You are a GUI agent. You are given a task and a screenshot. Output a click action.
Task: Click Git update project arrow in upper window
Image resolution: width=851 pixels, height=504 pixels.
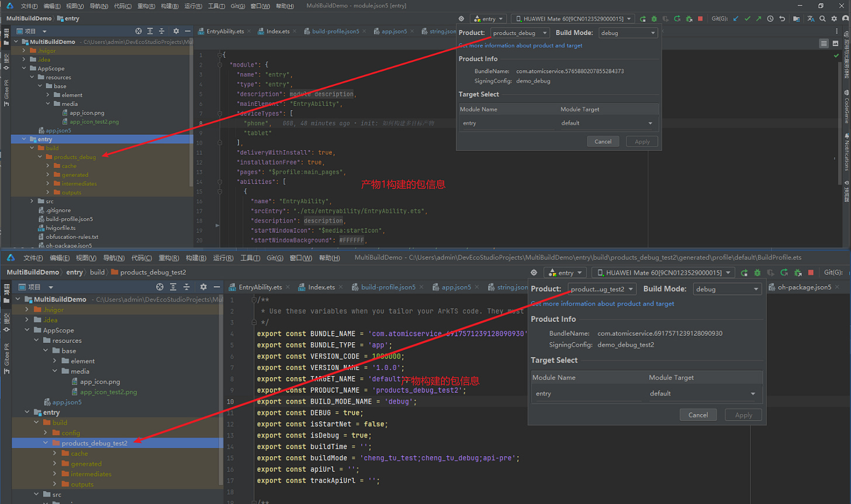pos(736,19)
